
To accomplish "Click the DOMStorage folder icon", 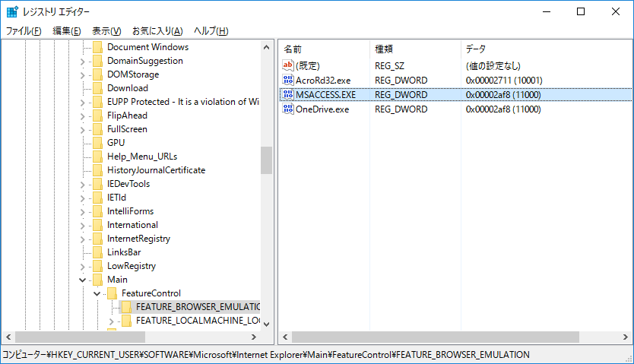I will coord(97,74).
